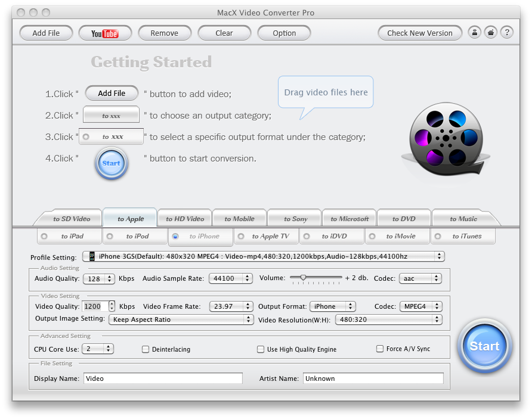
Task: Select the to iPad radio option
Action: click(44, 236)
